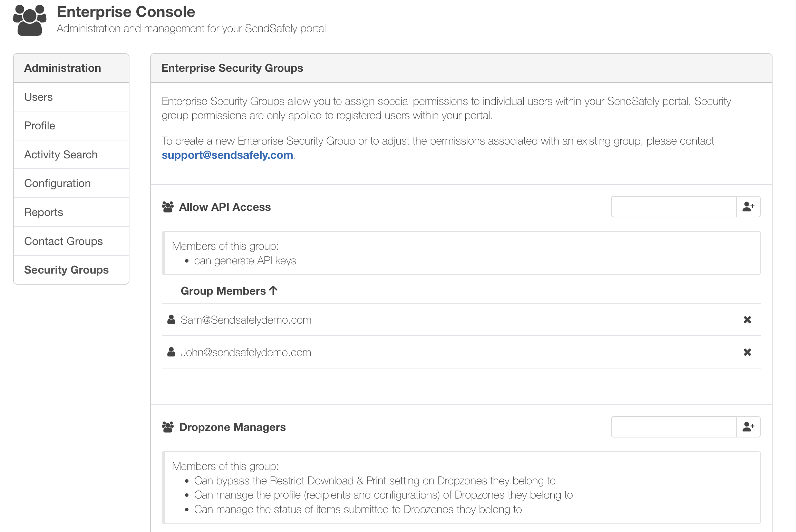Open the Contact Groups section

point(63,241)
